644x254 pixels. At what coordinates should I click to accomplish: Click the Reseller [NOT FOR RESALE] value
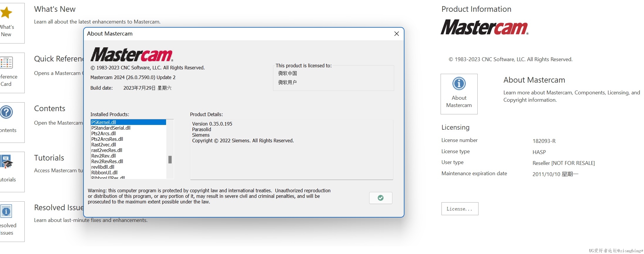(x=563, y=163)
